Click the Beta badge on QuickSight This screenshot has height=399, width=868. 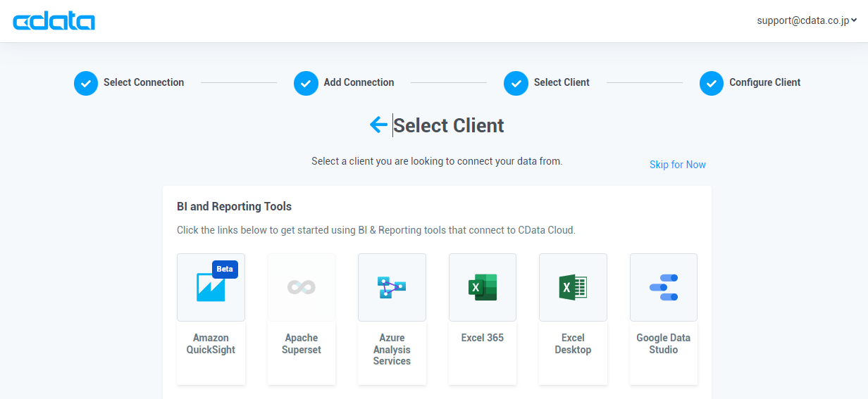tap(225, 269)
